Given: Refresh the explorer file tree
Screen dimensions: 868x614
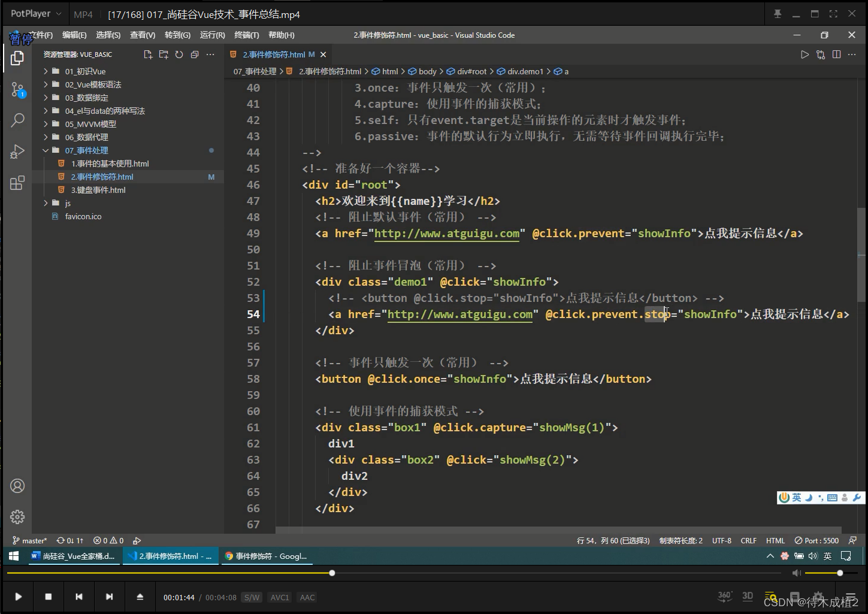Looking at the screenshot, I should pos(179,55).
